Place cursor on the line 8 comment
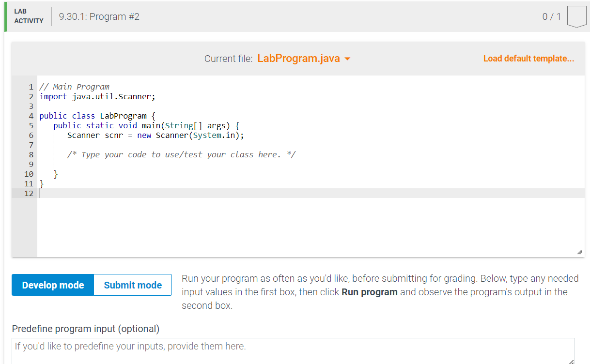The width and height of the screenshot is (590, 364). [179, 154]
